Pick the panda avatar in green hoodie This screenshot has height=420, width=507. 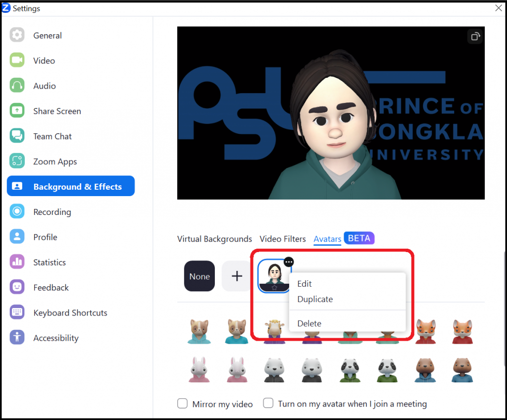click(350, 370)
